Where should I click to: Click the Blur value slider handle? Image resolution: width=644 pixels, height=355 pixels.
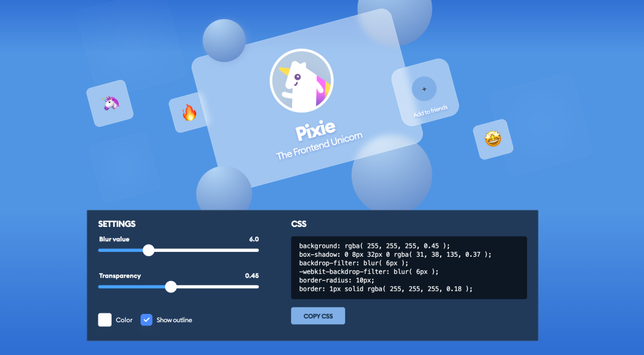pos(148,250)
